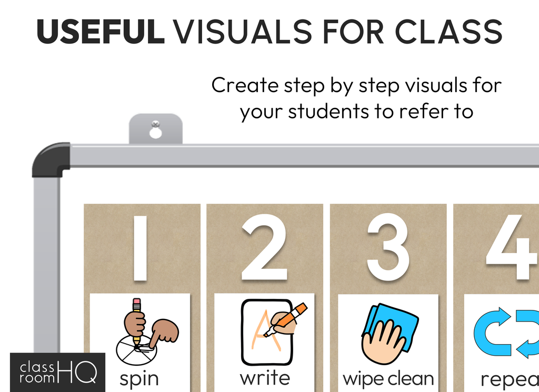The height and width of the screenshot is (392, 539).
Task: Click "your students to refer to" text
Action: pyautogui.click(x=356, y=112)
